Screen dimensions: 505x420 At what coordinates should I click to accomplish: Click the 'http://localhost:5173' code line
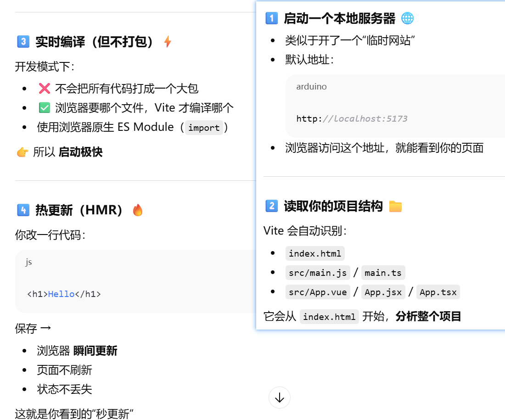point(352,118)
